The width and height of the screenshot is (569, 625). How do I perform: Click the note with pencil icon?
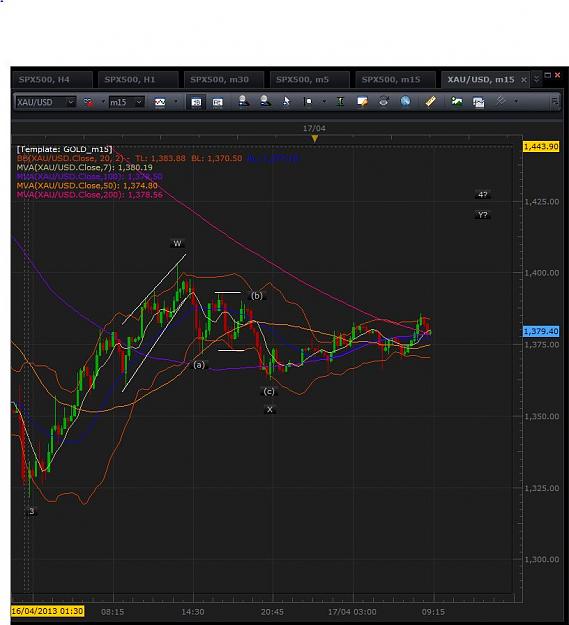(362, 102)
